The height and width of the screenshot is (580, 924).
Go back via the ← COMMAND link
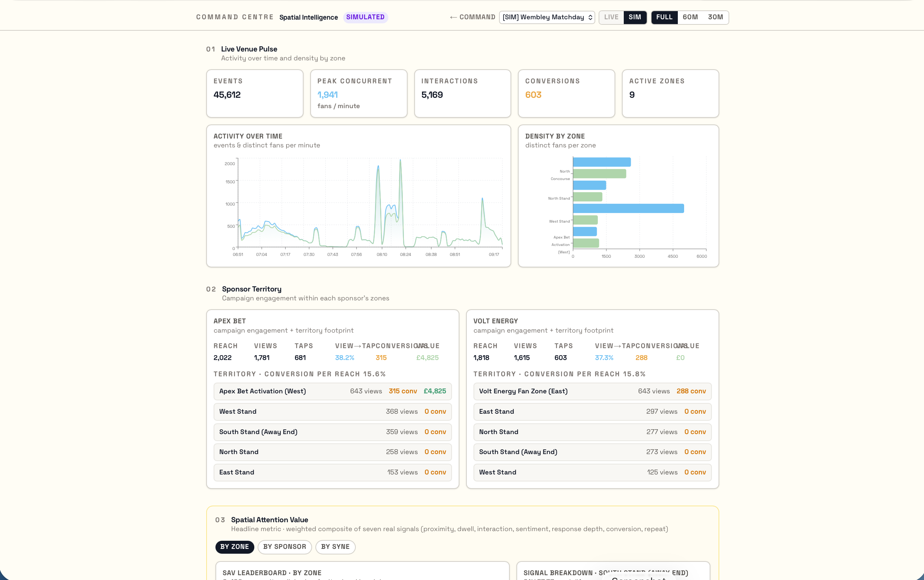click(472, 17)
